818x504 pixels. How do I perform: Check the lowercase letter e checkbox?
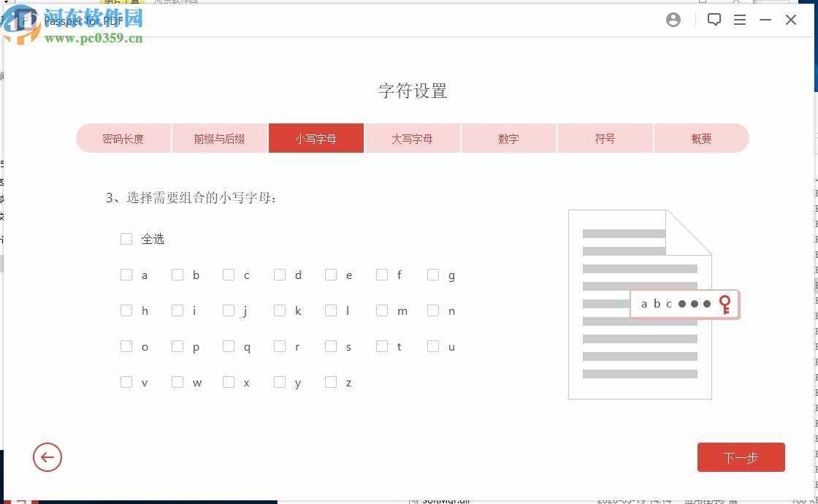pyautogui.click(x=331, y=275)
